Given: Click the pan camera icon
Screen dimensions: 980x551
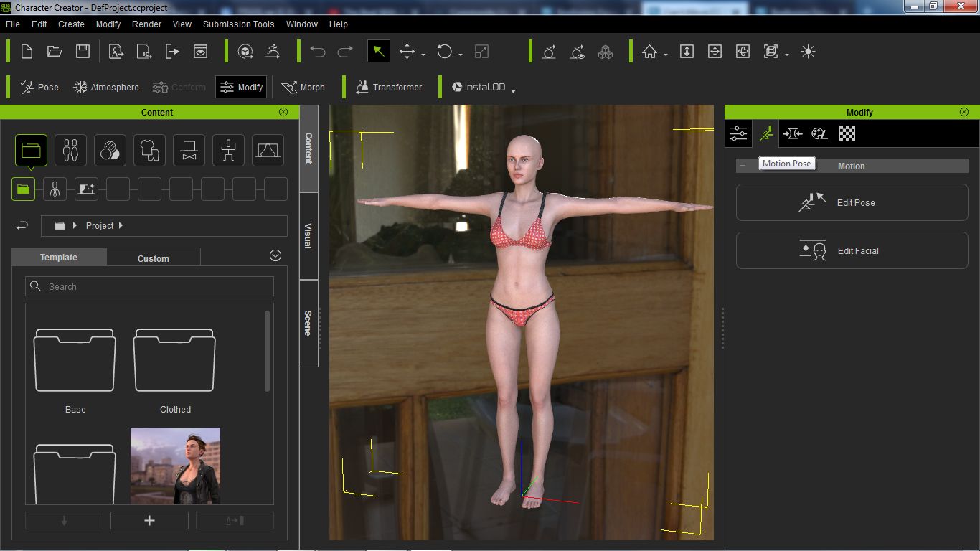Looking at the screenshot, I should [x=715, y=52].
